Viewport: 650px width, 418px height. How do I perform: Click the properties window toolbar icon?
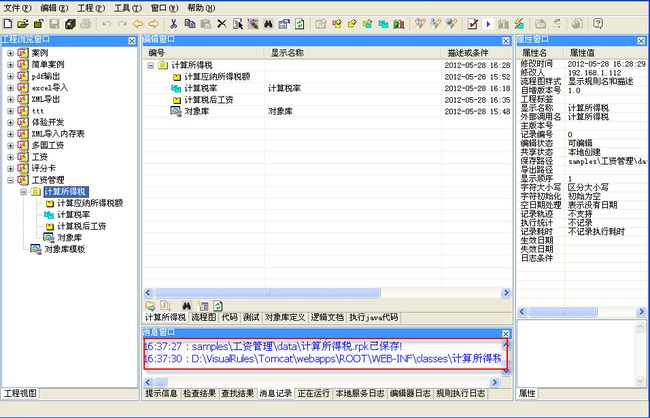pos(284,24)
